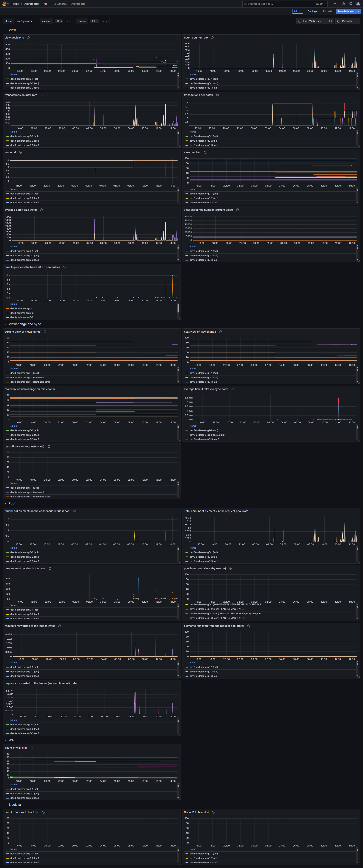This screenshot has height=868, width=363.
Task: Navigate to Dashboards breadcrumb
Action: point(31,4)
